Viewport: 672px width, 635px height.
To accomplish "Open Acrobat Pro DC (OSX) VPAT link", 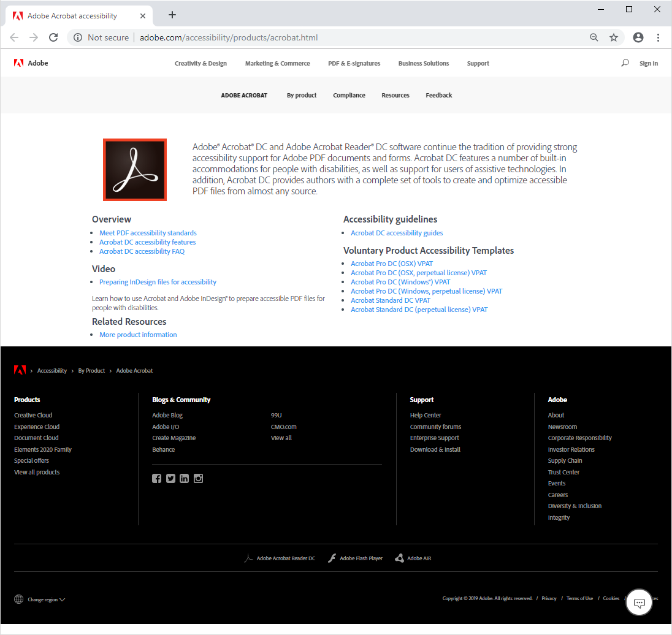I will pos(392,264).
